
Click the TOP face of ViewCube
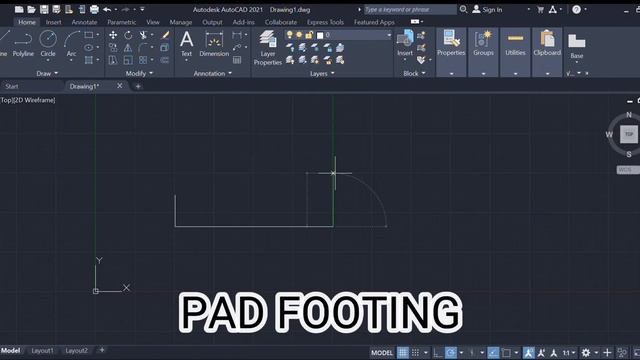pos(629,134)
